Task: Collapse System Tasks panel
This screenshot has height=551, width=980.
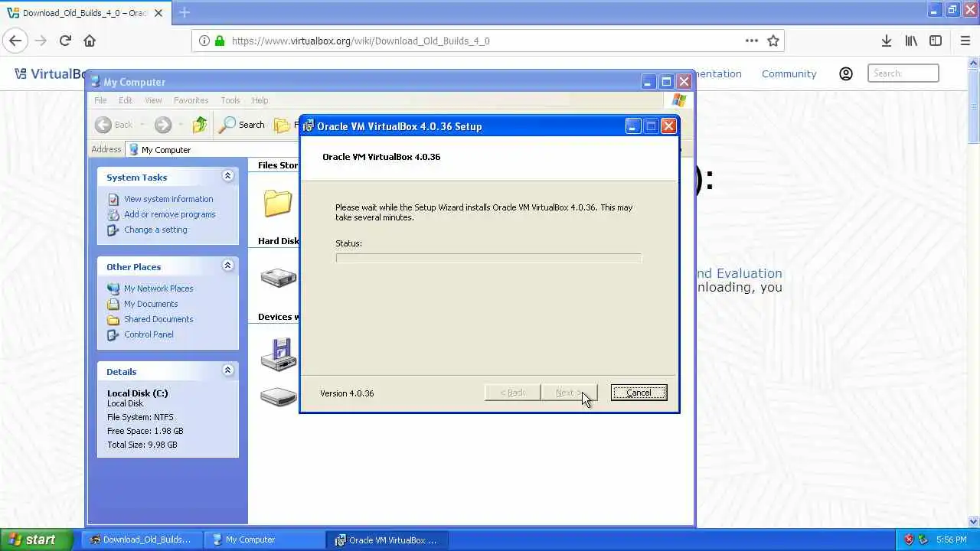Action: point(227,176)
